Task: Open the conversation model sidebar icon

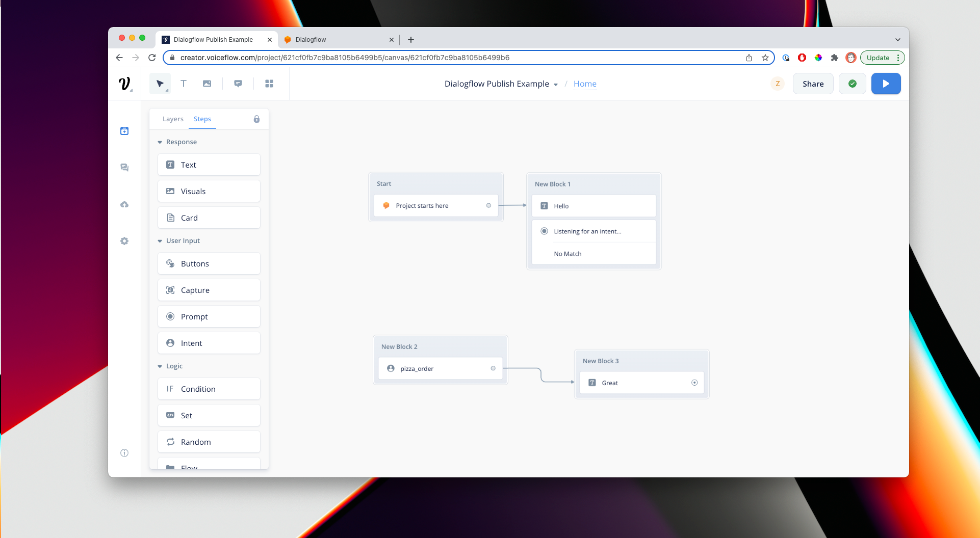Action: pos(124,168)
